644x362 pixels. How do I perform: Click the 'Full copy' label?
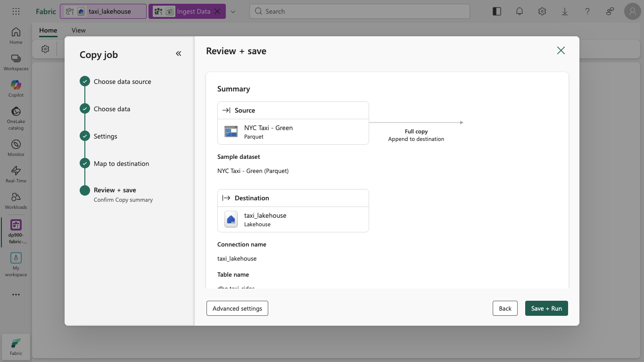point(416,132)
